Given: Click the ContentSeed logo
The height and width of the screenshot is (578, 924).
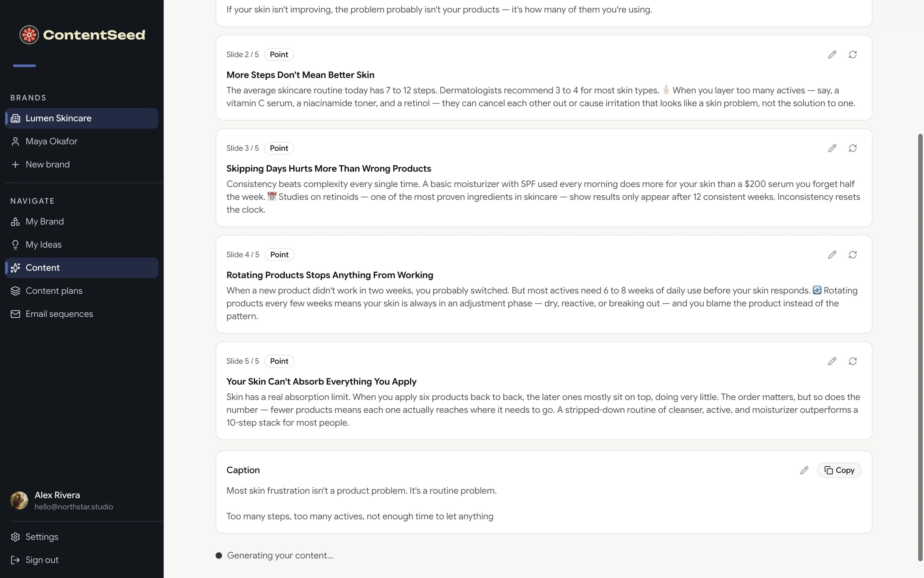Looking at the screenshot, I should pyautogui.click(x=82, y=35).
